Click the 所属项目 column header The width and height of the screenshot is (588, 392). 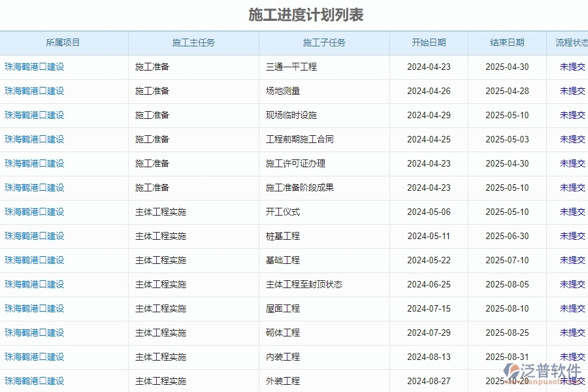pos(63,42)
